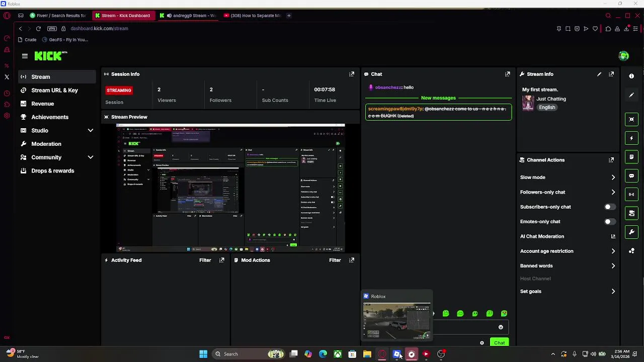Viewport: 644px width, 362px height.
Task: Open the Activity Feed Filter dropdown
Action: 205,260
